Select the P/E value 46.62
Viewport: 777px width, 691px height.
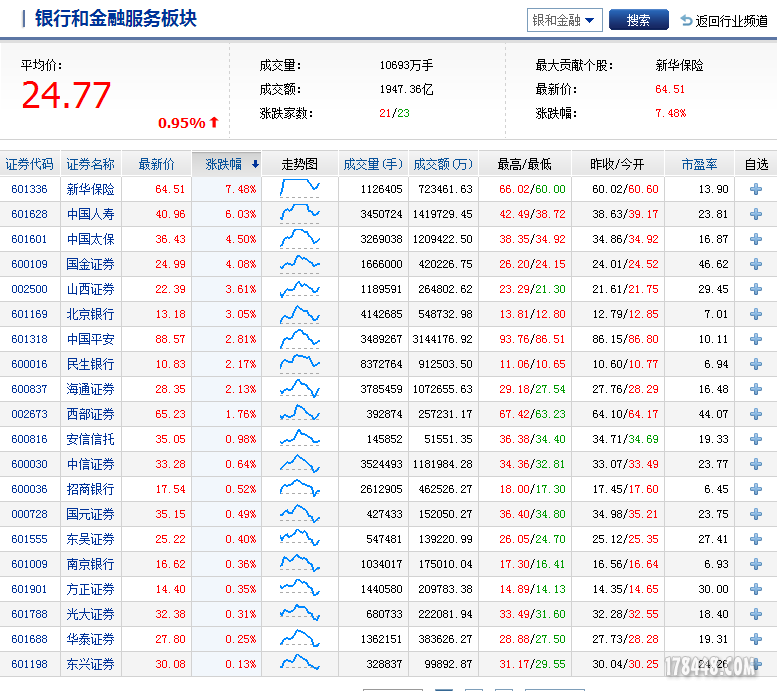coord(714,264)
